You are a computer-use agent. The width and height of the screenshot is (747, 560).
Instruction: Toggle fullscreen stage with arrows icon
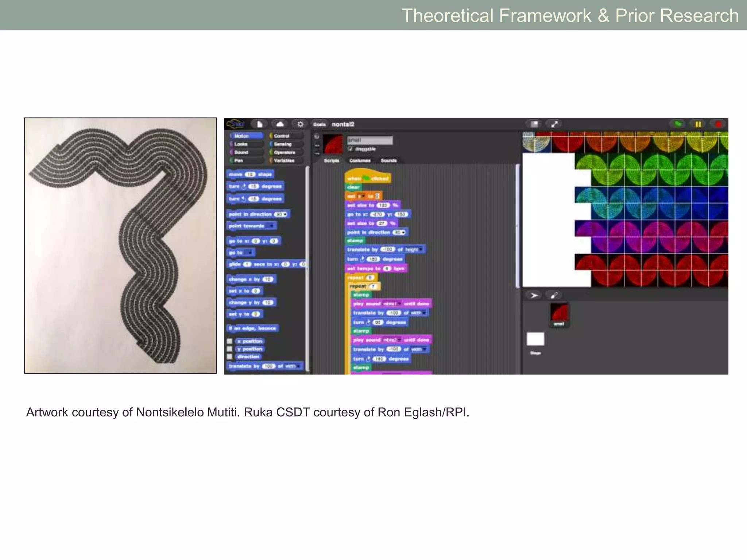[x=554, y=124]
